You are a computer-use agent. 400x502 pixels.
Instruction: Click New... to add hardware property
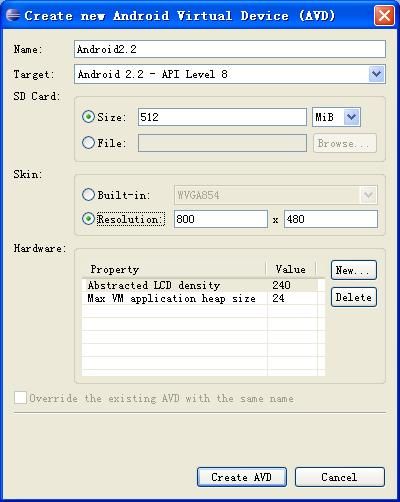click(x=354, y=270)
